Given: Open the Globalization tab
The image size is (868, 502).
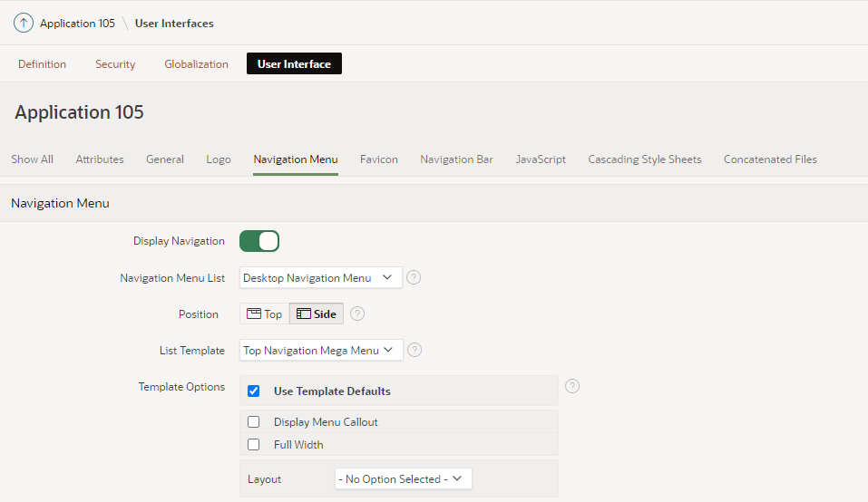Looking at the screenshot, I should tap(196, 64).
